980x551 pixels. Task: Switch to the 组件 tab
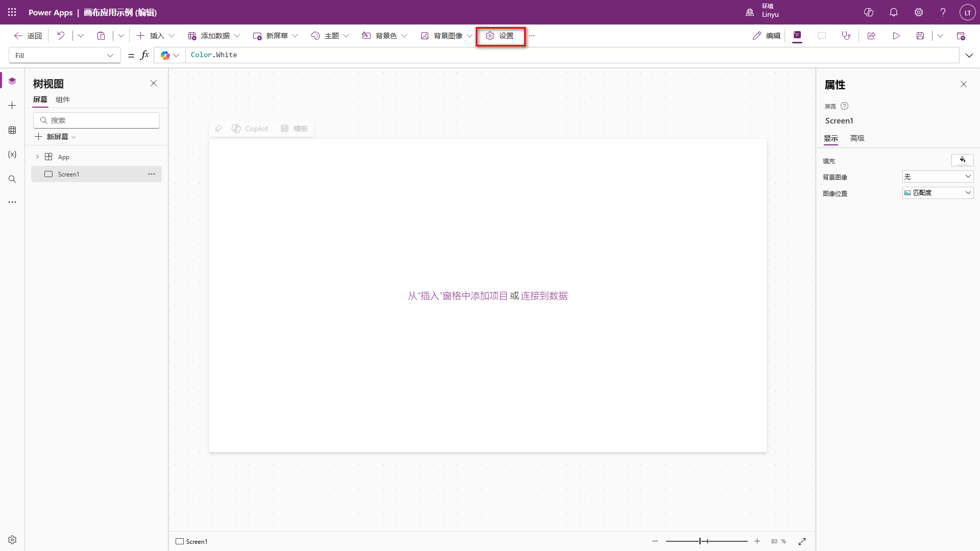63,99
